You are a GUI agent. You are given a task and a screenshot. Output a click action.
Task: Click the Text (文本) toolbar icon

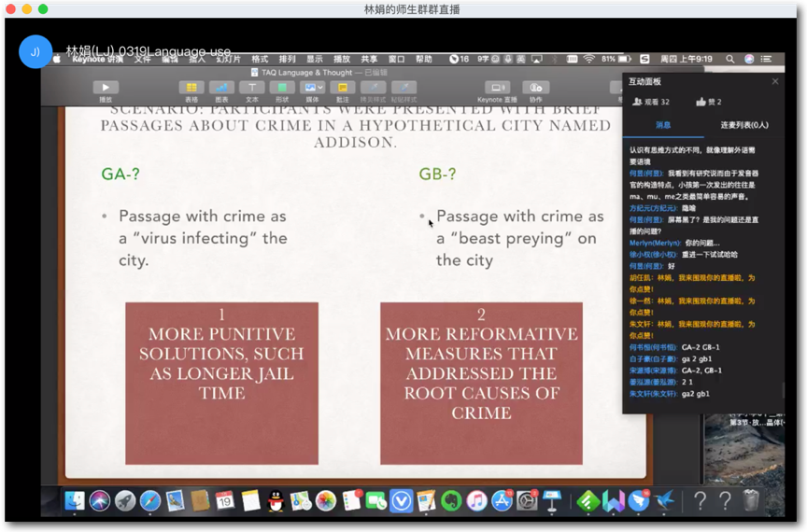click(x=252, y=88)
